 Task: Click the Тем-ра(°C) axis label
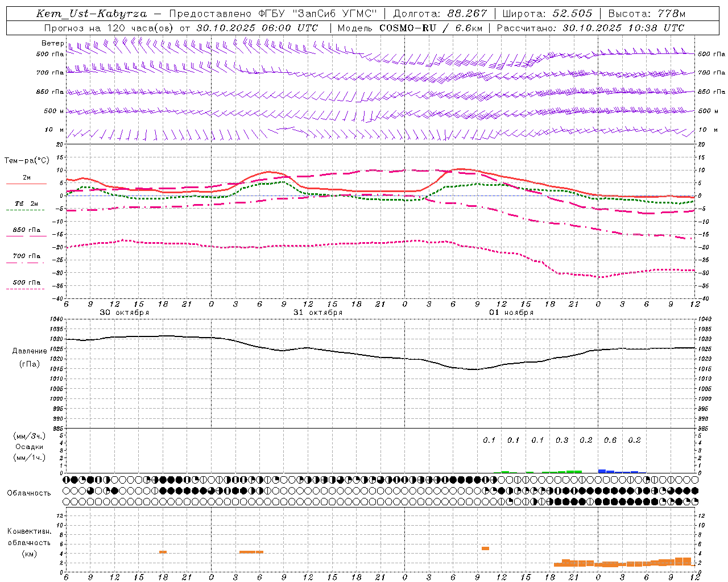(27, 161)
